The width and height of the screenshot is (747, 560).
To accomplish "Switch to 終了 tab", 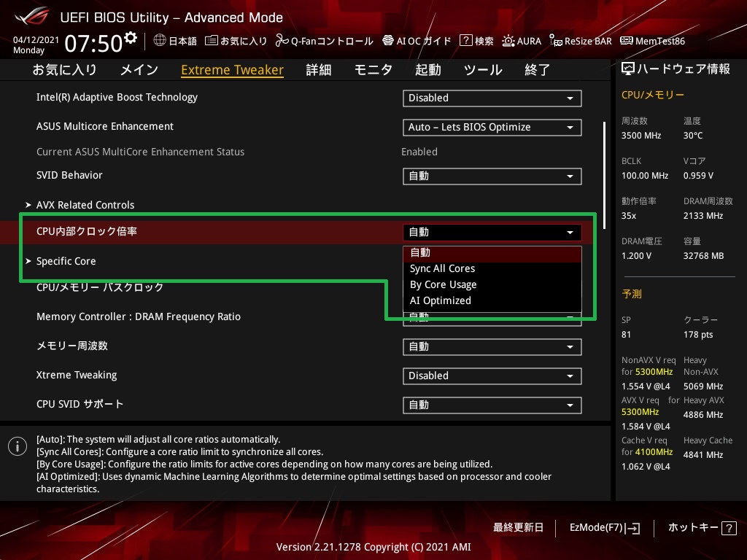I will coord(538,70).
